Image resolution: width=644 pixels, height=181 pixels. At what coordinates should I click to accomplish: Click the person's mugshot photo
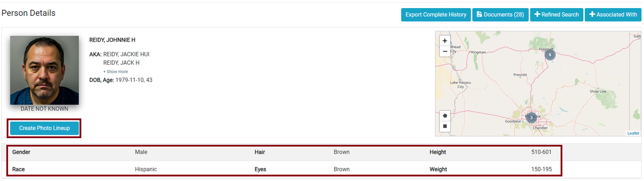tap(45, 70)
